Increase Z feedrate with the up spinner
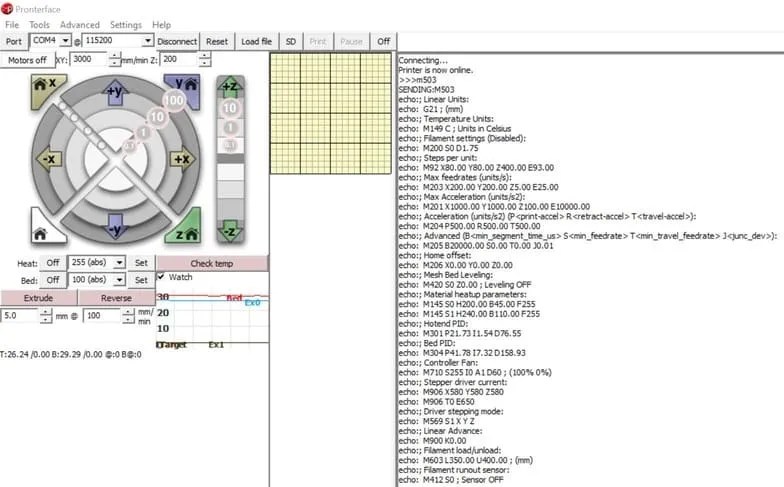784x487 pixels. point(204,56)
